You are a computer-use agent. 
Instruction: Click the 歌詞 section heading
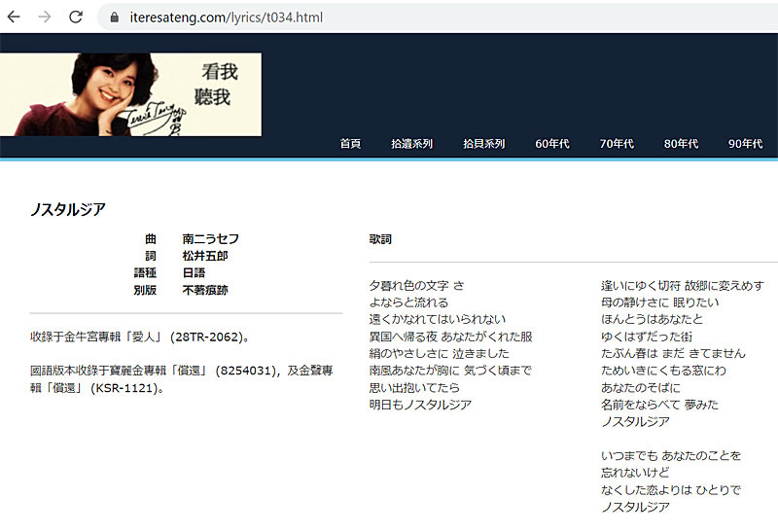click(x=380, y=238)
